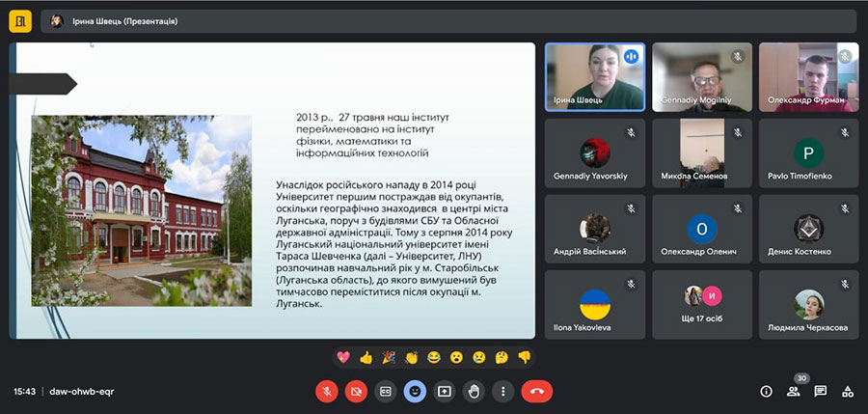Close the emoji reactions bar
The height and width of the screenshot is (414, 868).
[415, 391]
